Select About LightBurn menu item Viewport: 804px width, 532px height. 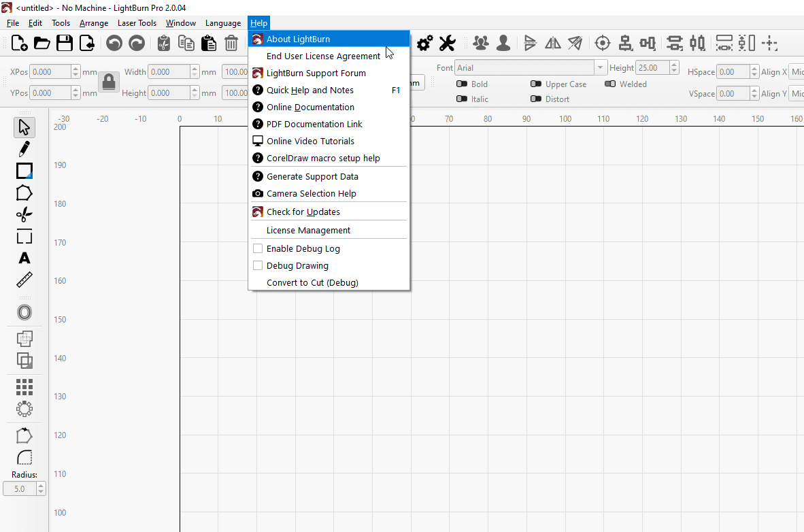[329, 39]
